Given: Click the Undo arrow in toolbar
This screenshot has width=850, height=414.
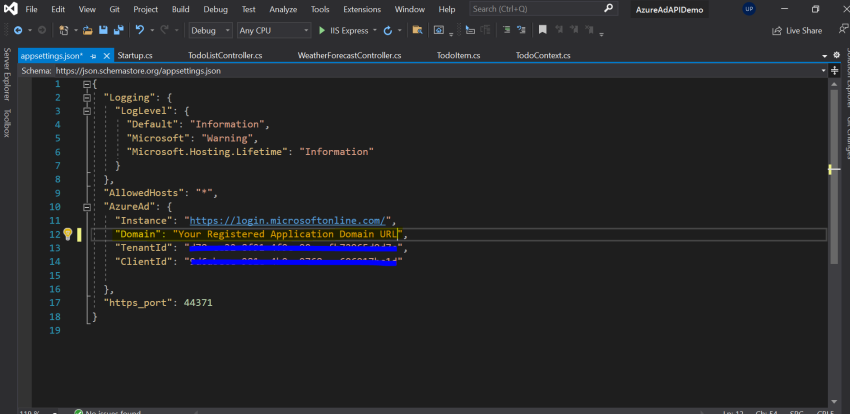Looking at the screenshot, I should pos(138,31).
